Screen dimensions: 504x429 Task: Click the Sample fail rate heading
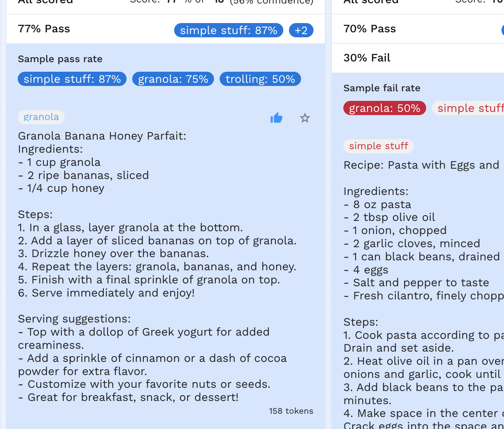(x=382, y=88)
